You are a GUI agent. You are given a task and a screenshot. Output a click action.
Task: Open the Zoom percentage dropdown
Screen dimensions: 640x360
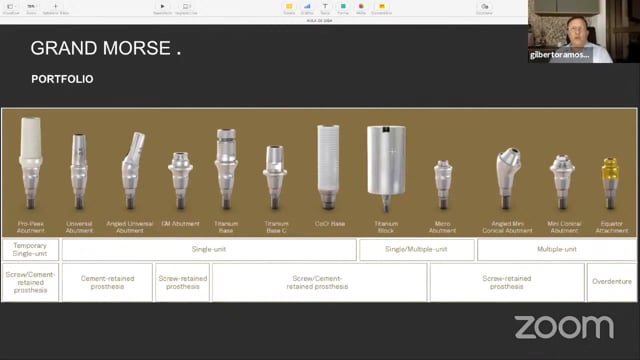point(31,7)
